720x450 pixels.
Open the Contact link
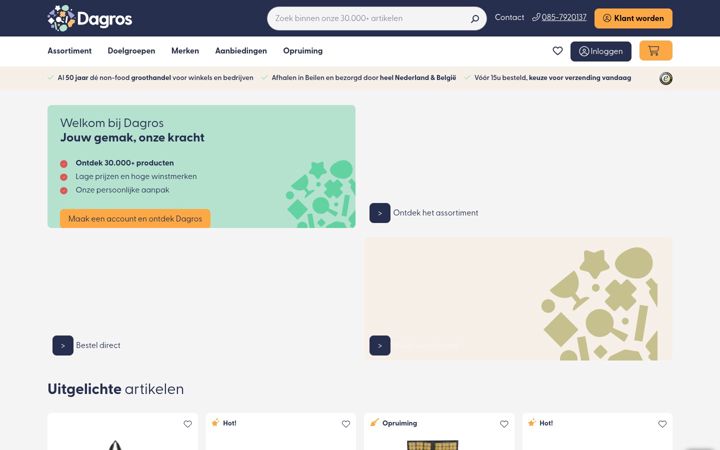click(x=509, y=17)
